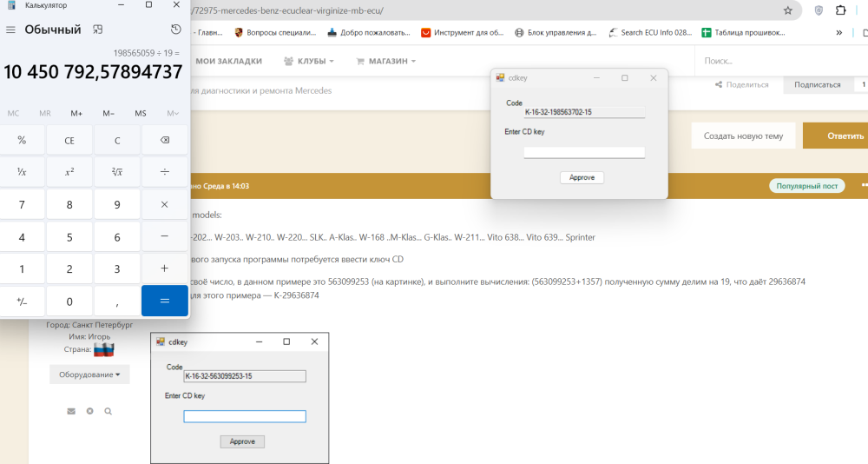This screenshot has width=868, height=464.
Task: Open the Таблица прошивок... bookmark
Action: coord(744,33)
